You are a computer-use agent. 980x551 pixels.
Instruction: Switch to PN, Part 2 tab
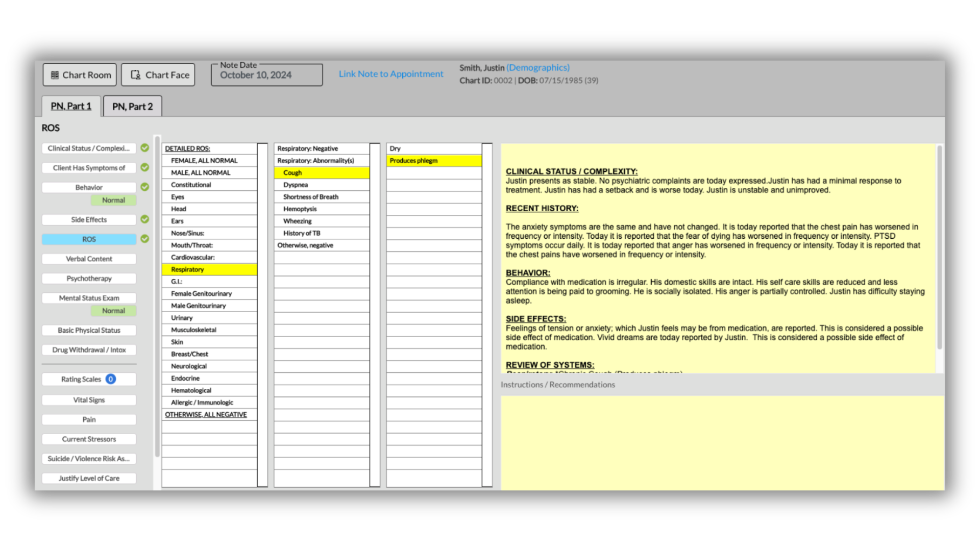[x=132, y=107]
